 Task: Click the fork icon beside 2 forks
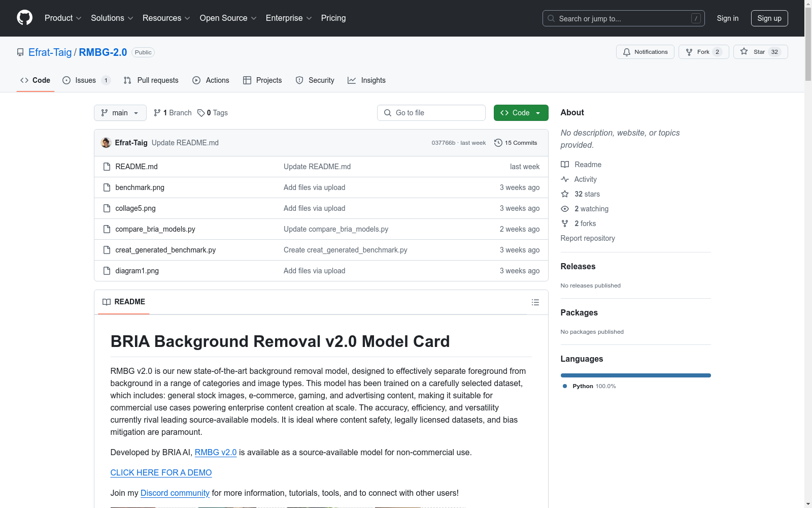(565, 224)
